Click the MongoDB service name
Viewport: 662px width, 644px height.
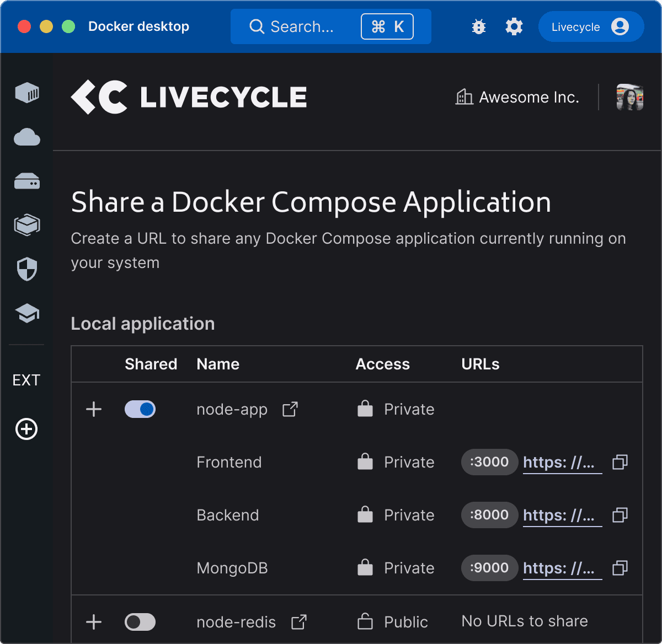(232, 568)
